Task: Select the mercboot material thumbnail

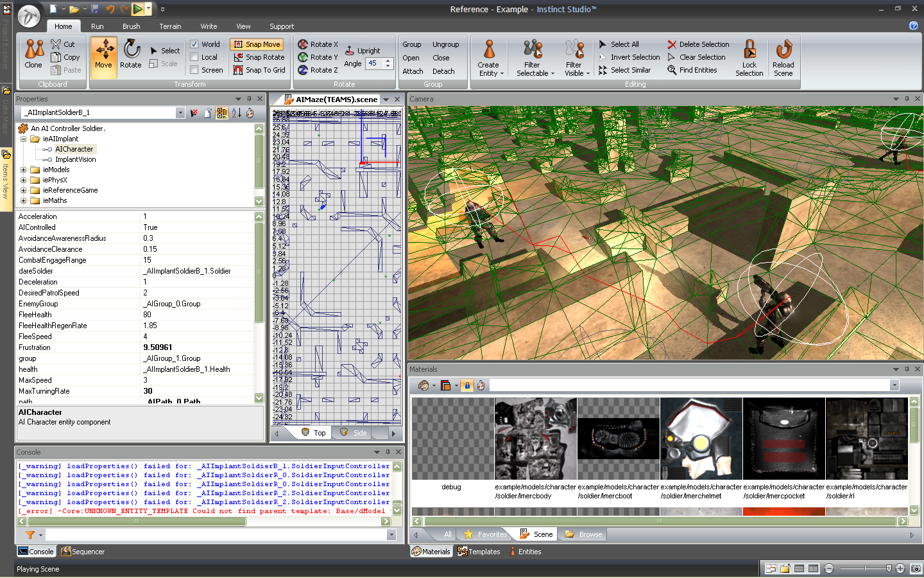Action: tap(619, 439)
